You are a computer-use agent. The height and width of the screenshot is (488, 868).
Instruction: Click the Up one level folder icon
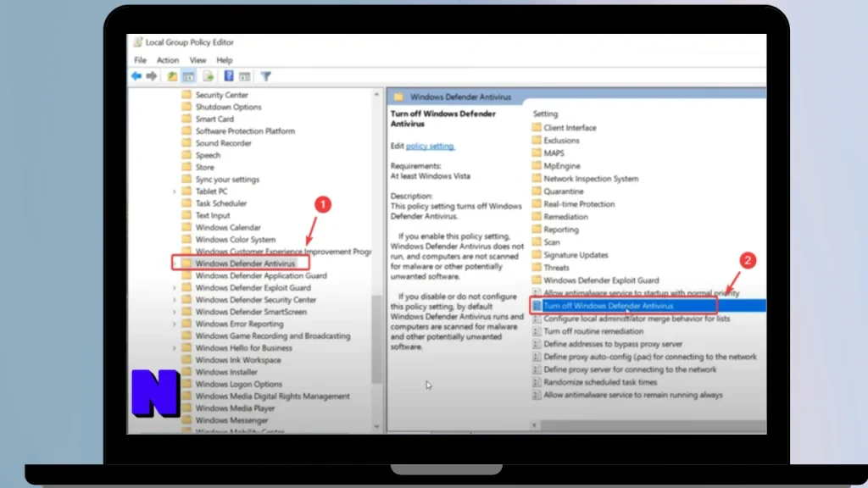pos(172,76)
